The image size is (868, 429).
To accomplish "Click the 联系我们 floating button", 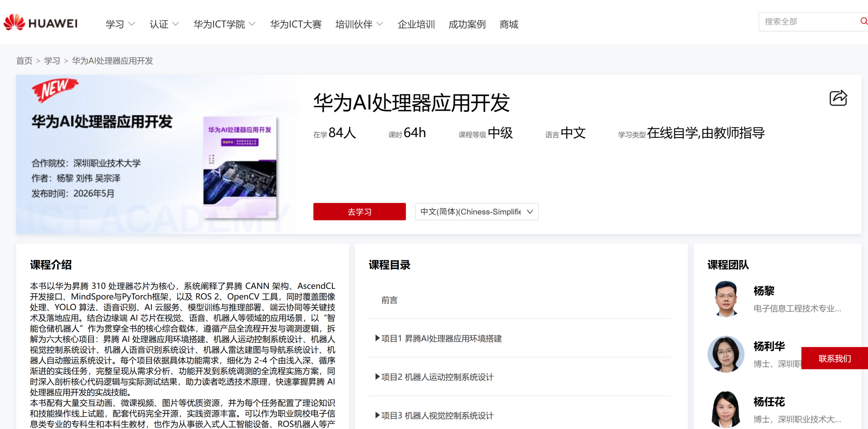I will [835, 358].
